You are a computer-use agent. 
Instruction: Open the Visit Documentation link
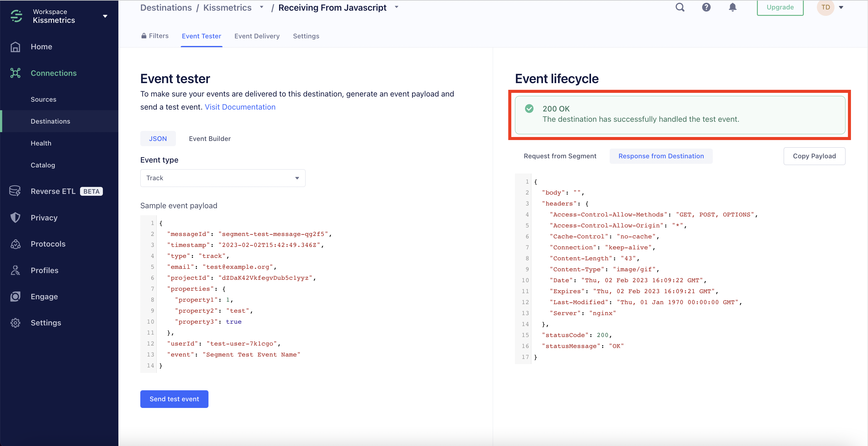(240, 107)
